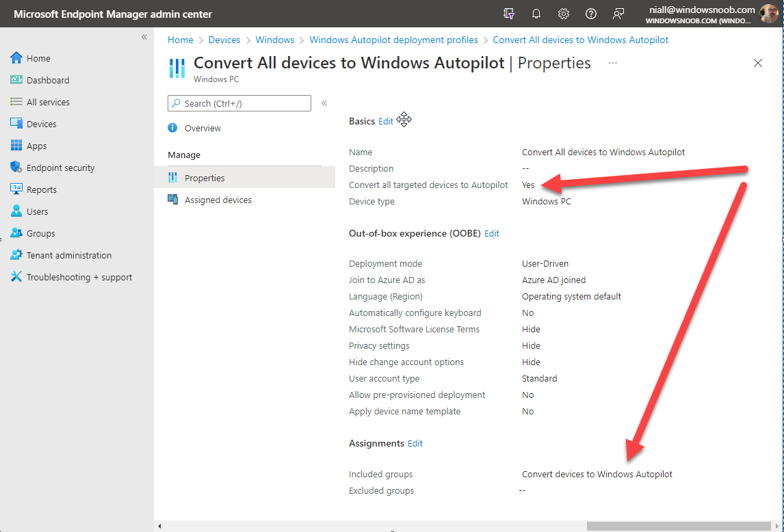Image resolution: width=784 pixels, height=532 pixels.
Task: Click the Troubleshooting + support tools icon
Action: point(16,276)
